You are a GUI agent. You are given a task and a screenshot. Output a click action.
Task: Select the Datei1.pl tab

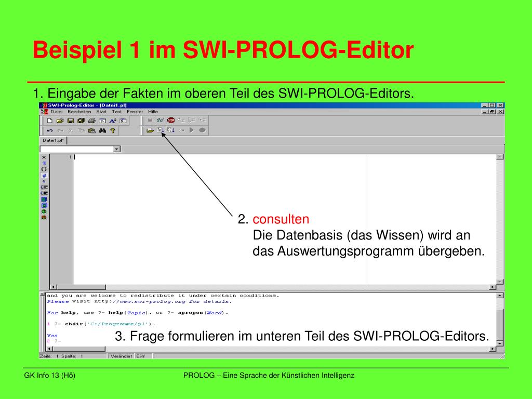coord(54,140)
